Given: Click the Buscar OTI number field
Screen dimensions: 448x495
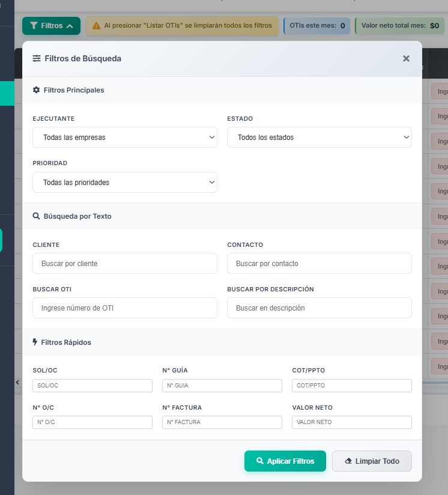Looking at the screenshot, I should tap(125, 308).
